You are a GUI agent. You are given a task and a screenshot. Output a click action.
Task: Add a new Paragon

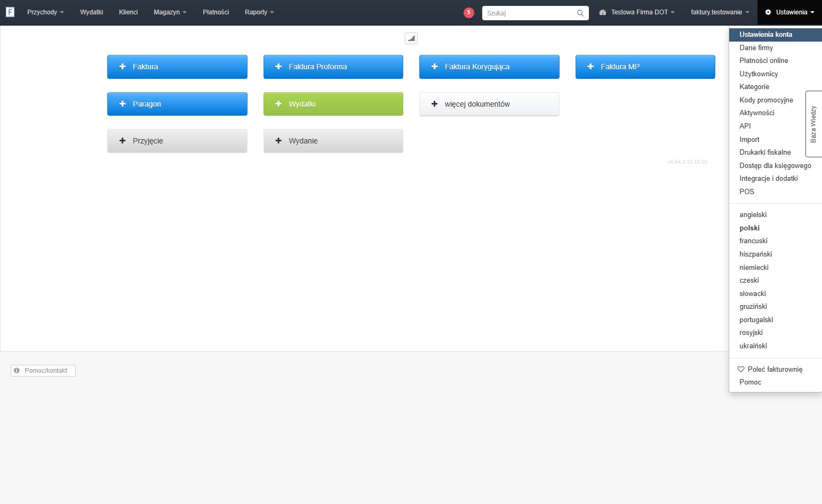(x=177, y=104)
